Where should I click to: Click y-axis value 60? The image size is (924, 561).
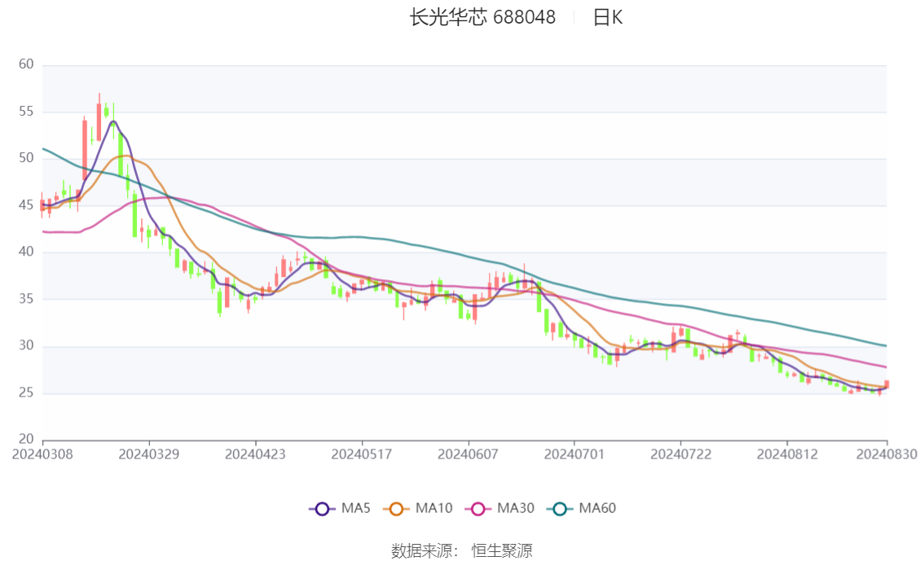coord(26,64)
